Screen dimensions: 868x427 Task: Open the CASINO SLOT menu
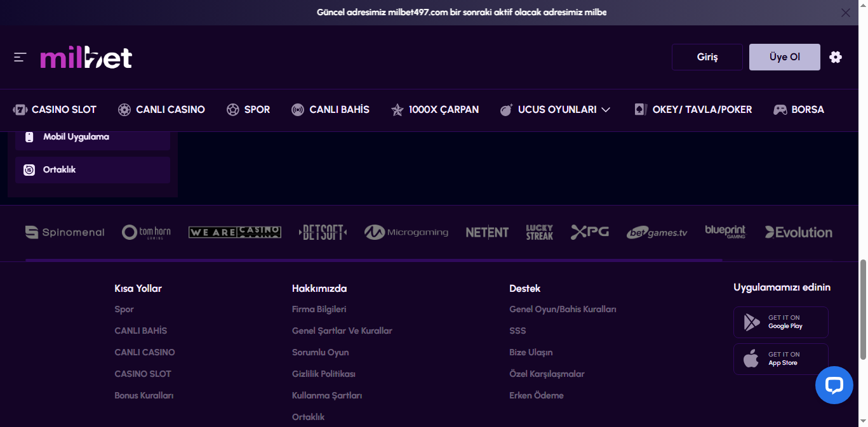(55, 110)
